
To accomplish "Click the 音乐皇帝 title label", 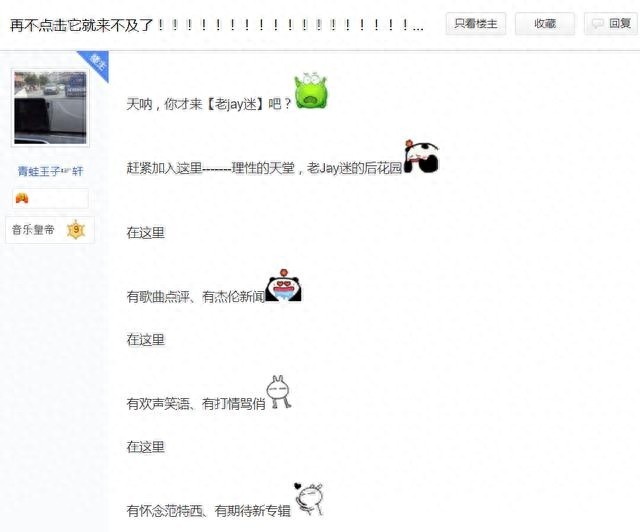I will pyautogui.click(x=33, y=229).
